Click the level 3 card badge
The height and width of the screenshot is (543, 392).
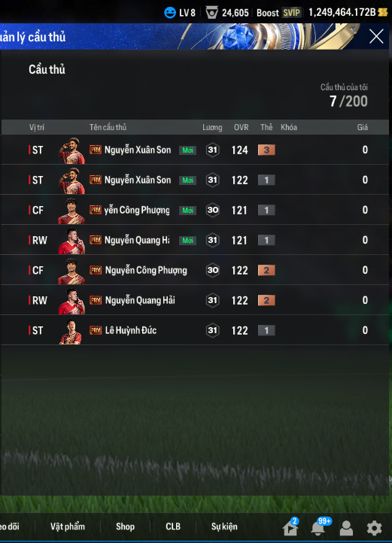click(x=266, y=150)
